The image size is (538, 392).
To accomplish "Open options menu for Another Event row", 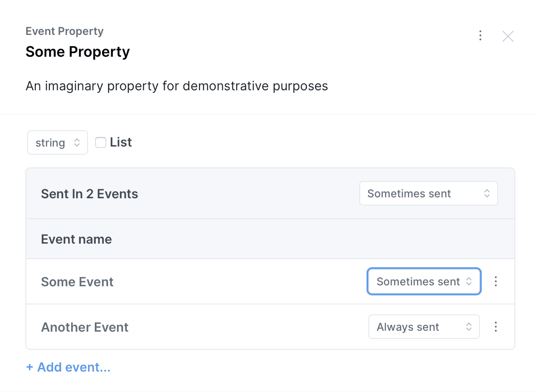I will (x=496, y=327).
